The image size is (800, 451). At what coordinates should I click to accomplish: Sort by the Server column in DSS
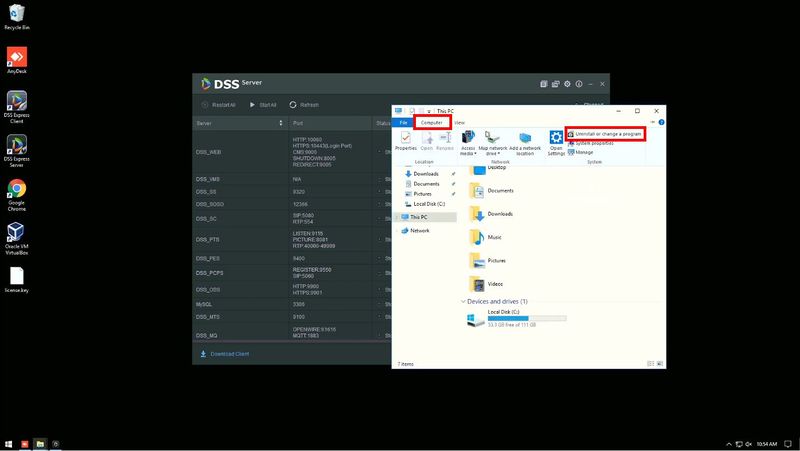[239, 123]
